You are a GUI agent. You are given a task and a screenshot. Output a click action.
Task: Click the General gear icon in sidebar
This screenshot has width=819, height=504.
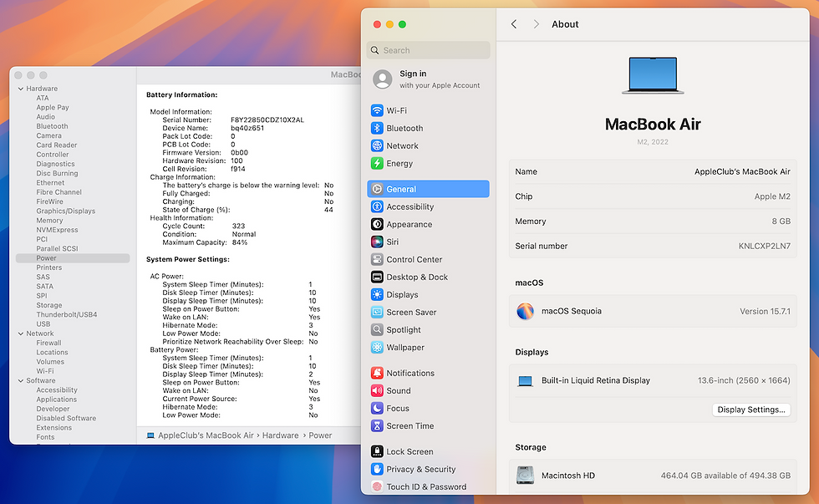[x=377, y=189]
